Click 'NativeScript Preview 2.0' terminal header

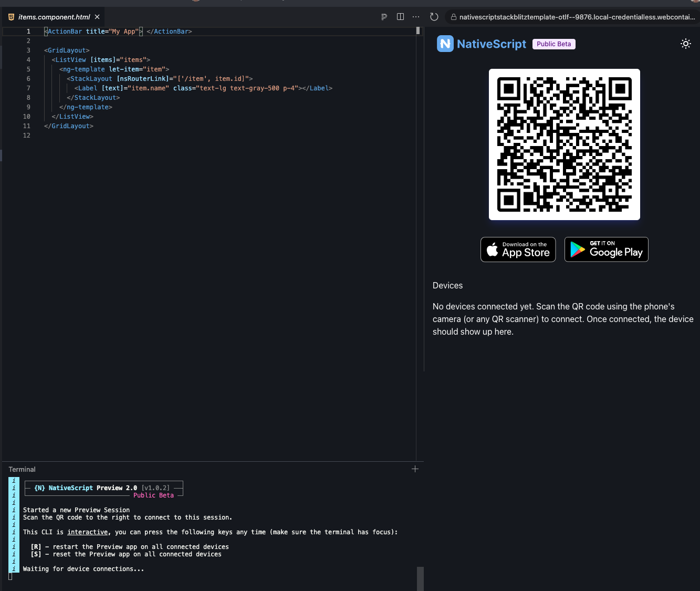(86, 488)
